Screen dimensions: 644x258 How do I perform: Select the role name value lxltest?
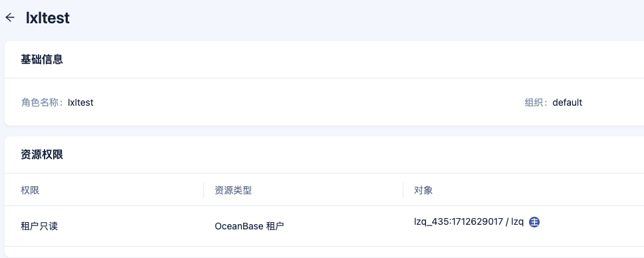click(x=80, y=102)
